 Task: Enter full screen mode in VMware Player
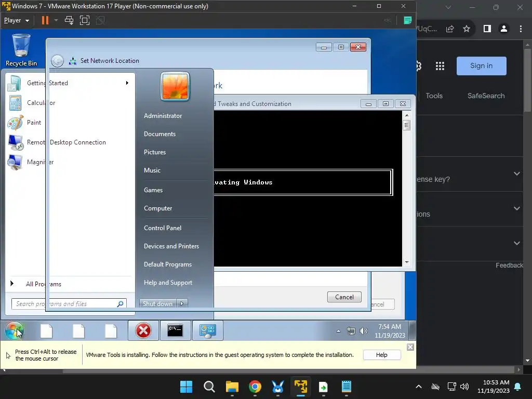(x=85, y=20)
